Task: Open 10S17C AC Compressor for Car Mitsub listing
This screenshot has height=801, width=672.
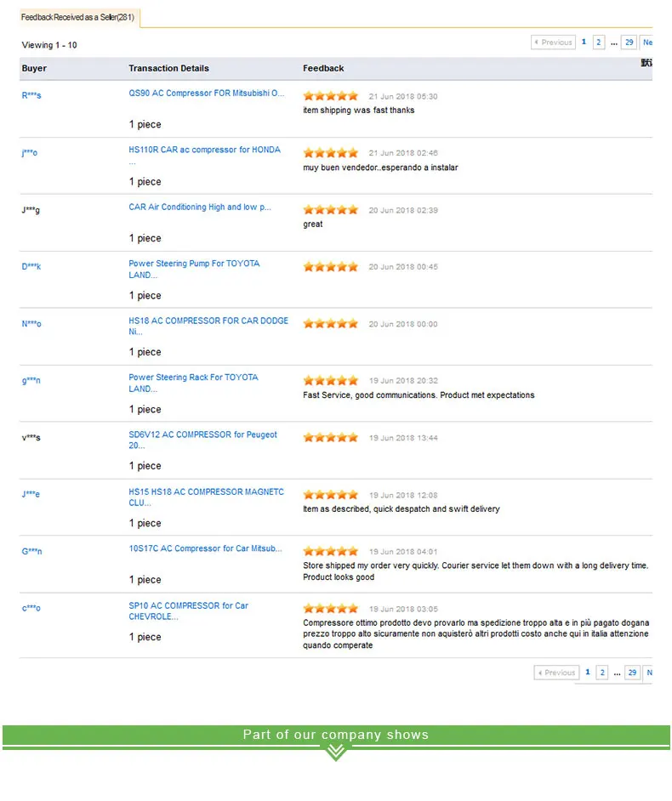Action: 205,548
